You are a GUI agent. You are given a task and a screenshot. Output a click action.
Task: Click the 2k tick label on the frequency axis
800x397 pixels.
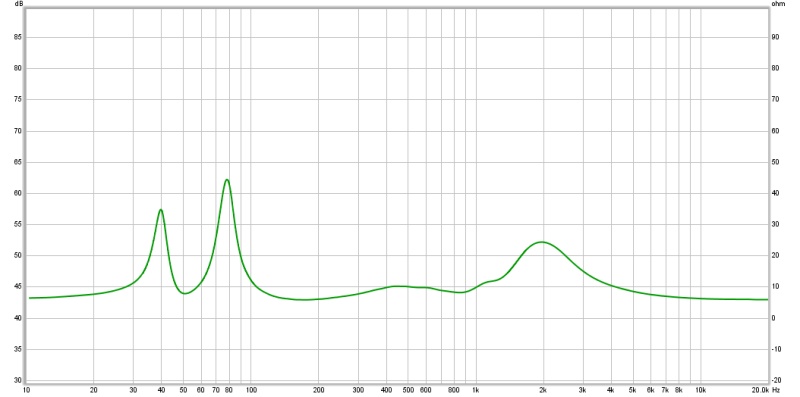pos(543,390)
